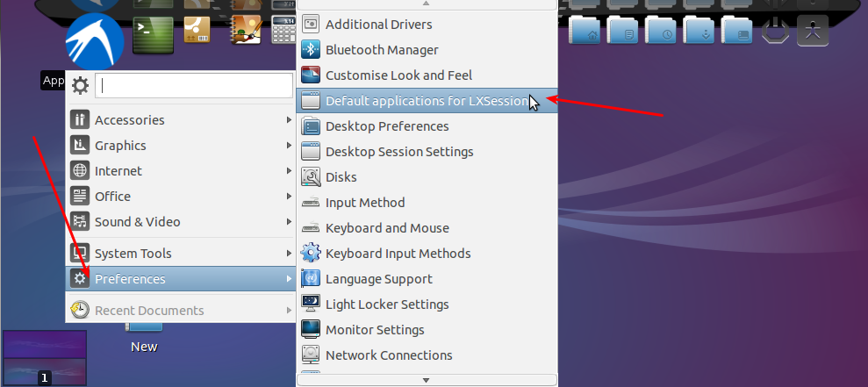Click the power shutdown icon
The width and height of the screenshot is (868, 387).
[x=775, y=31]
